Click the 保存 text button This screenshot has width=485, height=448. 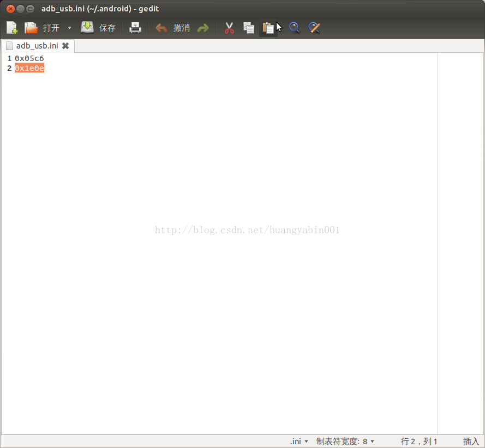(x=107, y=28)
